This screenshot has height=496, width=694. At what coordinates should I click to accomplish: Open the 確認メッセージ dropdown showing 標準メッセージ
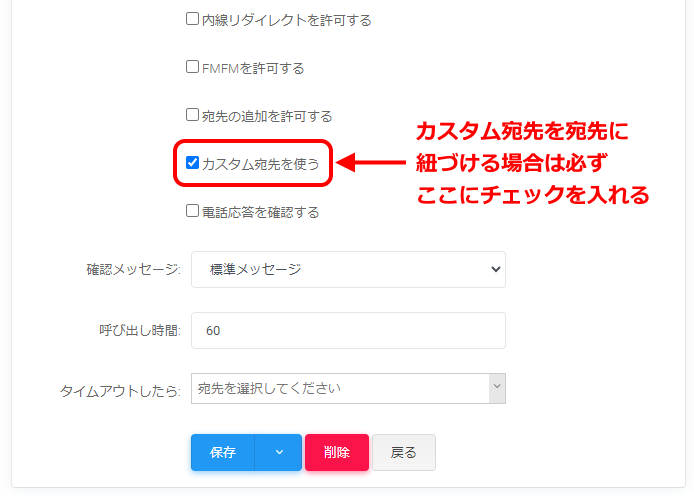pyautogui.click(x=348, y=269)
